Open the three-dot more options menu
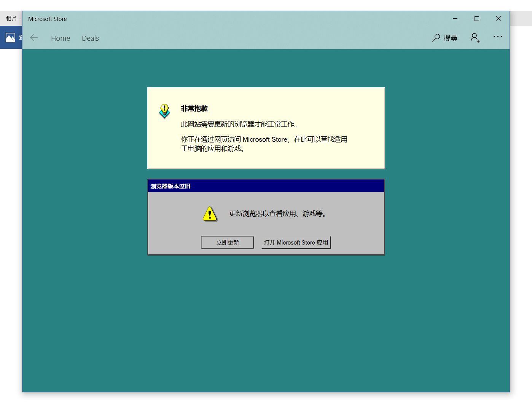The height and width of the screenshot is (403, 532). pos(498,37)
